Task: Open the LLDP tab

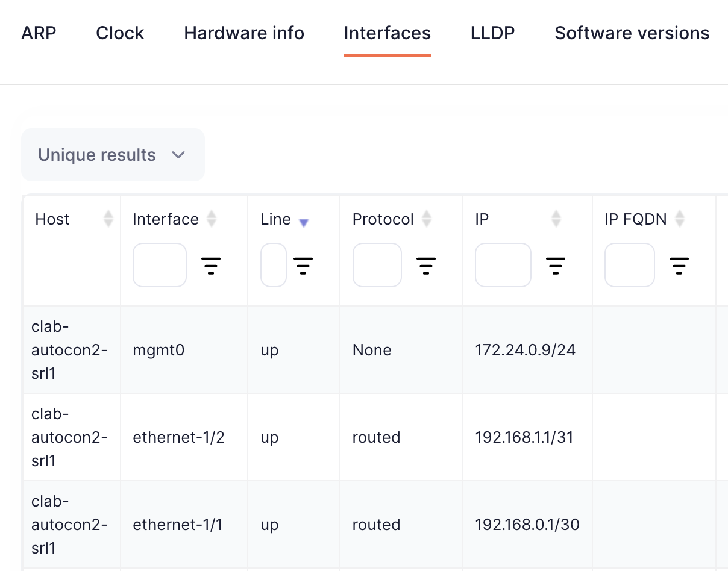Action: tap(492, 33)
